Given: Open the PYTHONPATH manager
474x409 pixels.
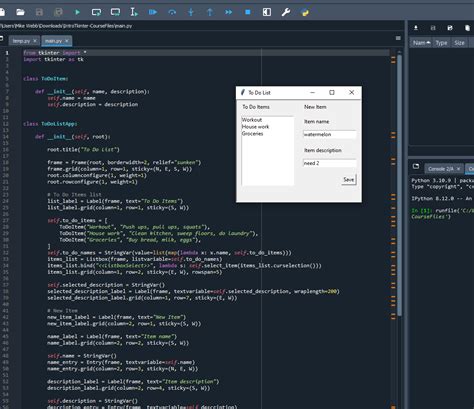Looking at the screenshot, I should (x=305, y=12).
